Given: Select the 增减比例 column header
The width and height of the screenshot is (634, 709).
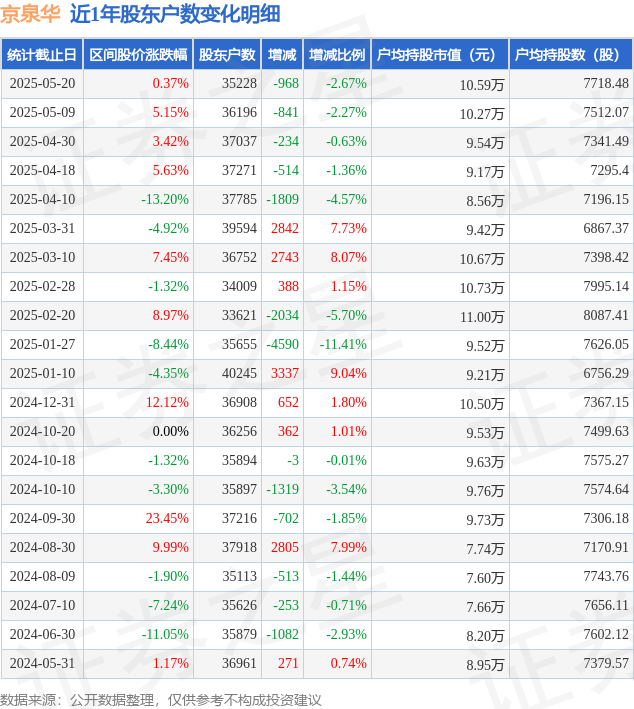Looking at the screenshot, I should (x=337, y=55).
